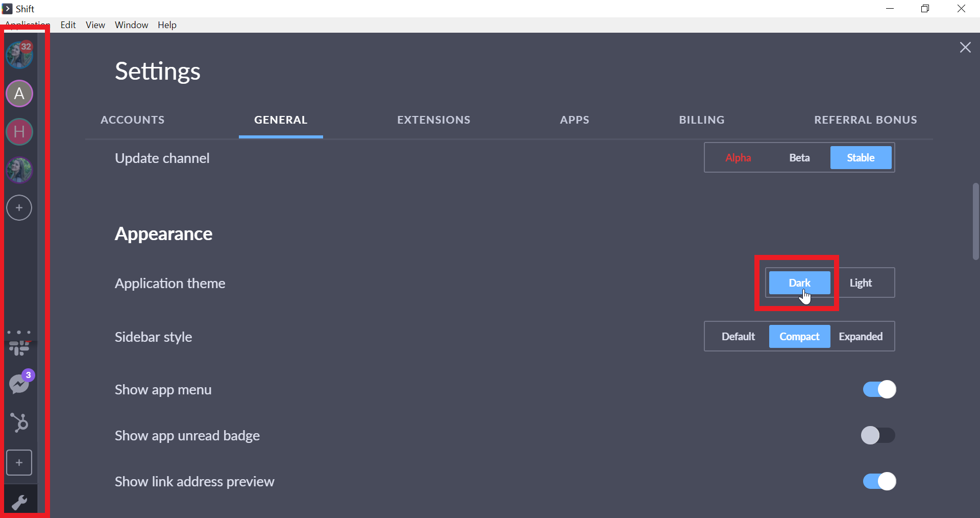Add a new app using the square plus icon
Screen dimensions: 980x518
[19, 462]
